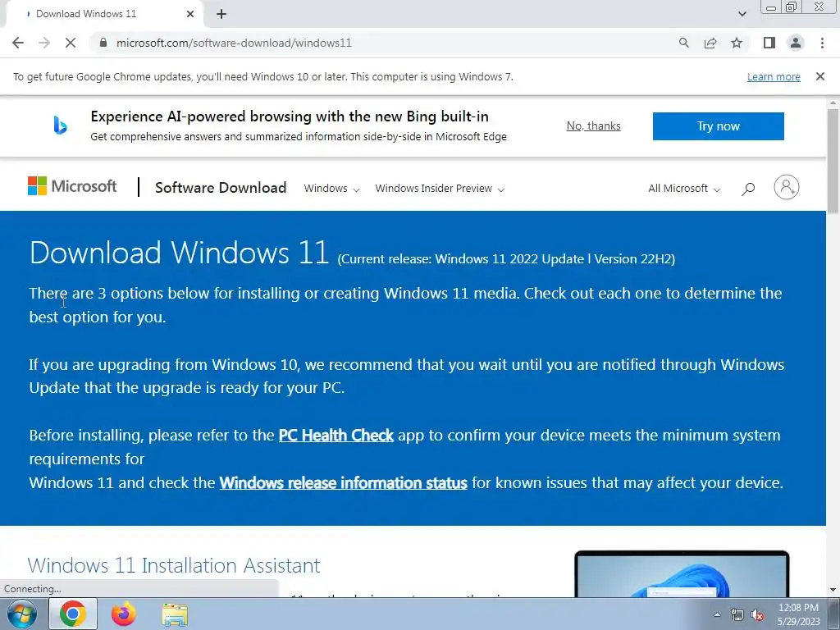The width and height of the screenshot is (840, 630).
Task: Open the PC Health Check link
Action: [336, 435]
